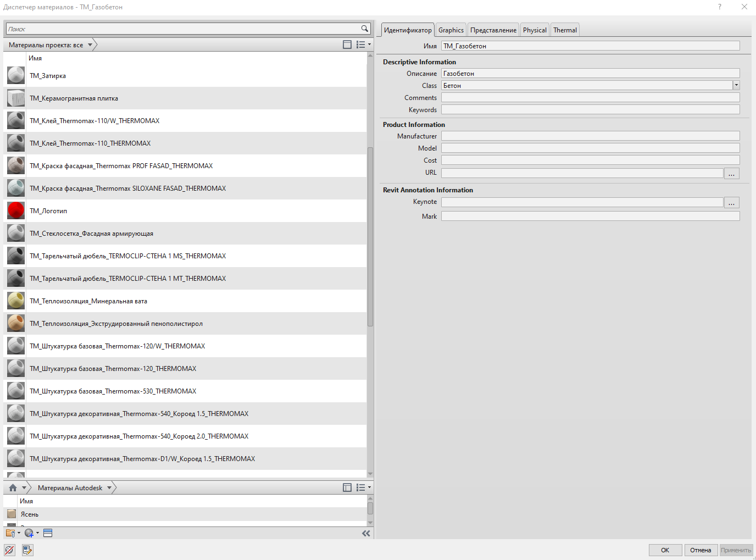Click the Отмена button

tap(701, 550)
